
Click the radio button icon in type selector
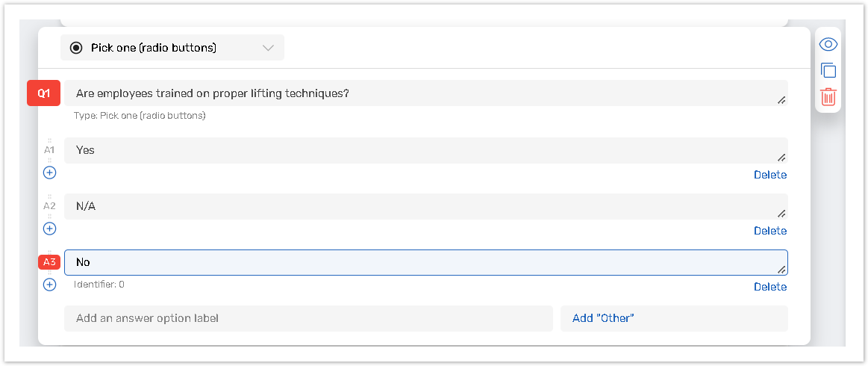[76, 48]
